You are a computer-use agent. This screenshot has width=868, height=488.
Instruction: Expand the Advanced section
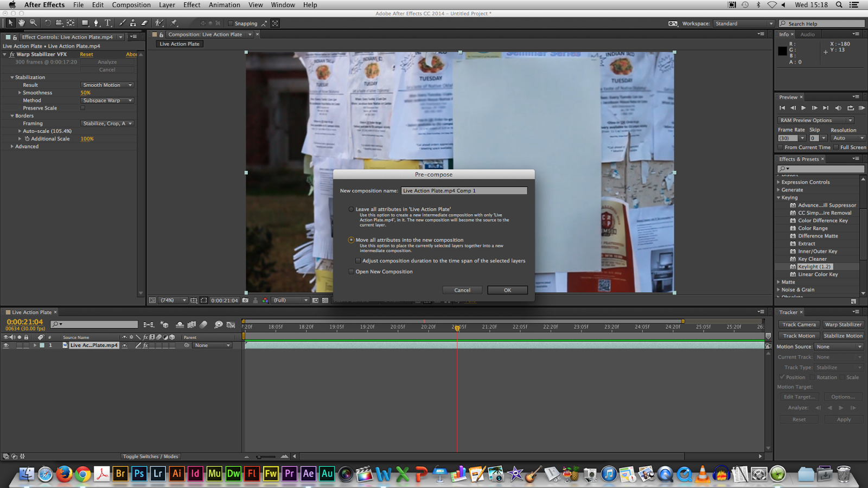(12, 146)
